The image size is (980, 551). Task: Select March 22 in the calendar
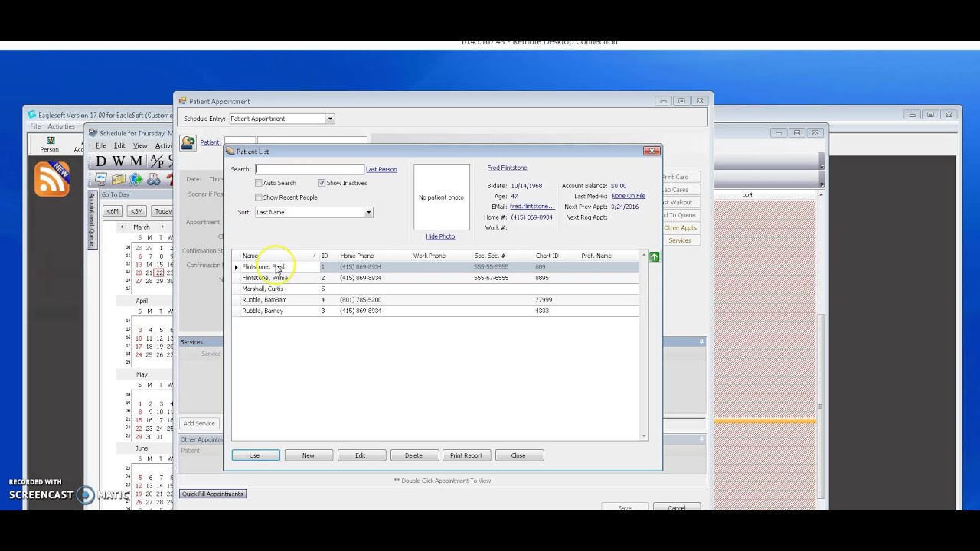159,273
